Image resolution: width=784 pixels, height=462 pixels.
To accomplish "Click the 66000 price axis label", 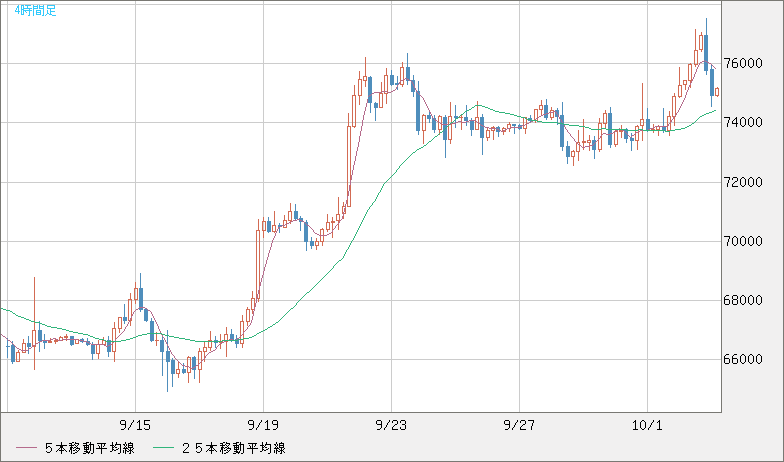I will [x=744, y=359].
